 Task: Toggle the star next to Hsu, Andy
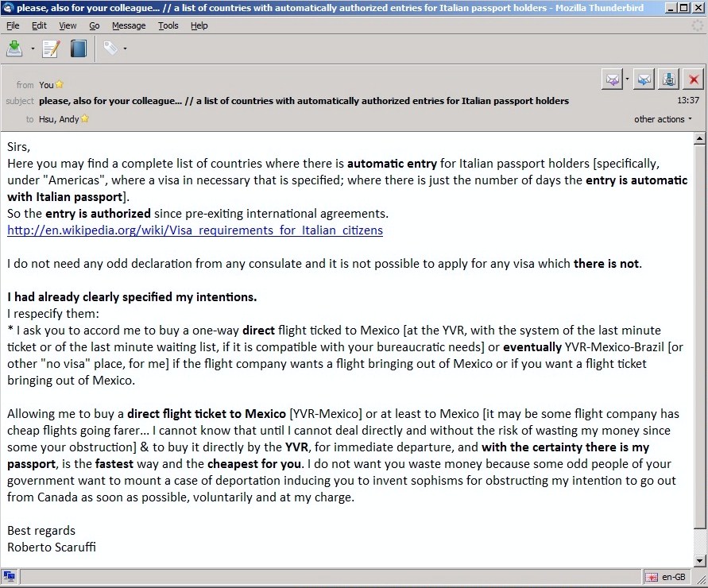point(85,118)
